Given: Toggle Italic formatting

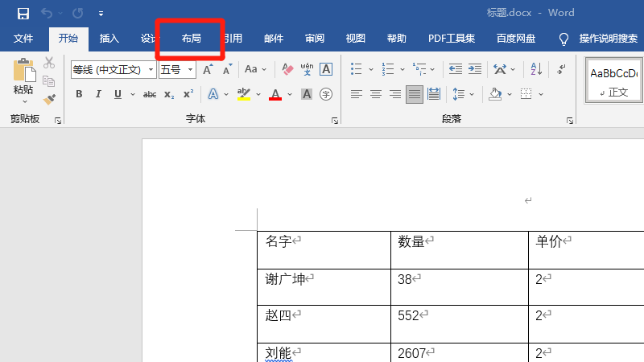Looking at the screenshot, I should pos(98,95).
